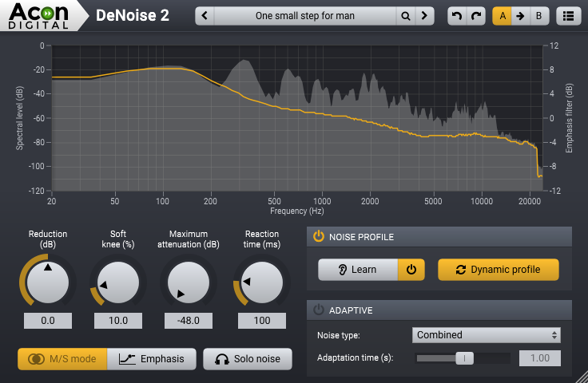Click the Adaptation time slider handle

[465, 358]
